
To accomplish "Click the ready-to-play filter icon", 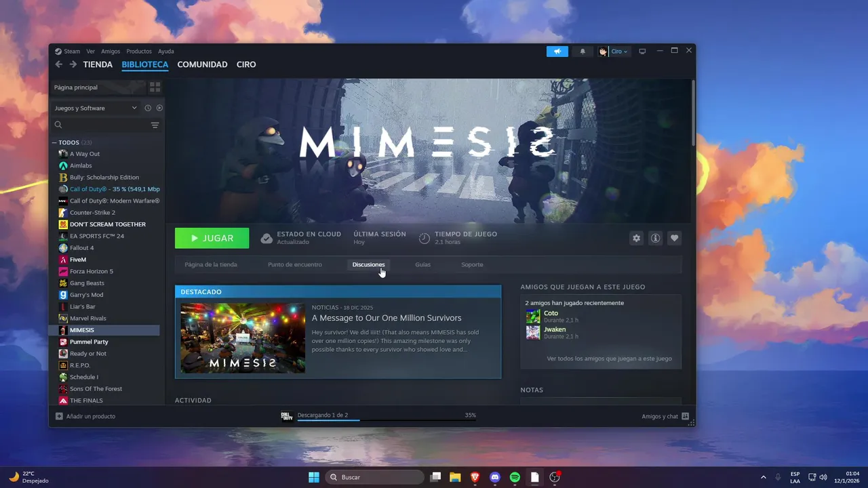I will point(159,108).
